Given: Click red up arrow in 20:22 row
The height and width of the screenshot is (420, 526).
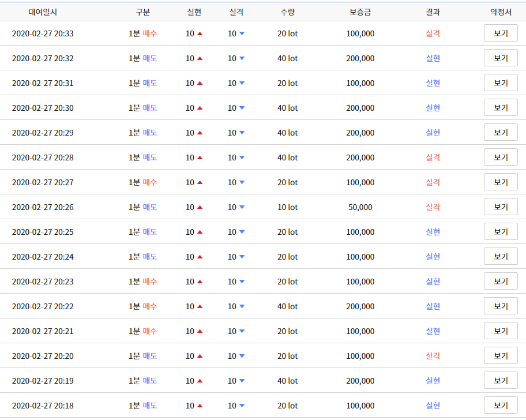Looking at the screenshot, I should pos(200,306).
